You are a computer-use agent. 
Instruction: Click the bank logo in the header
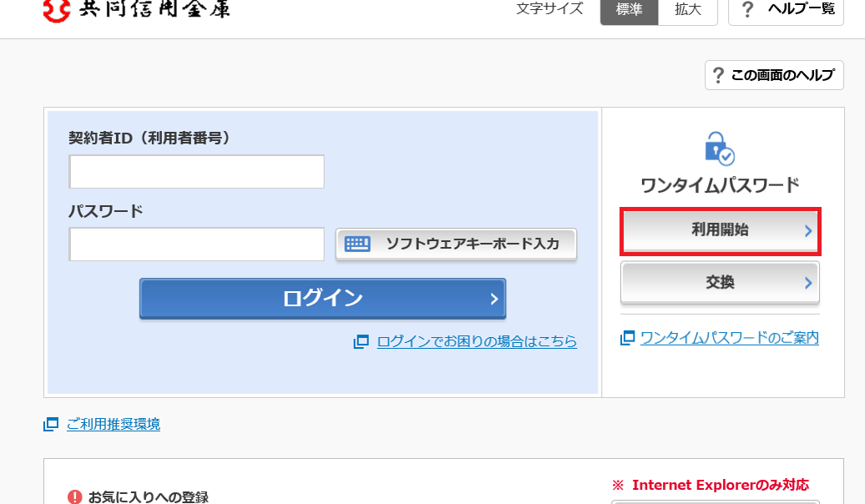click(x=135, y=10)
